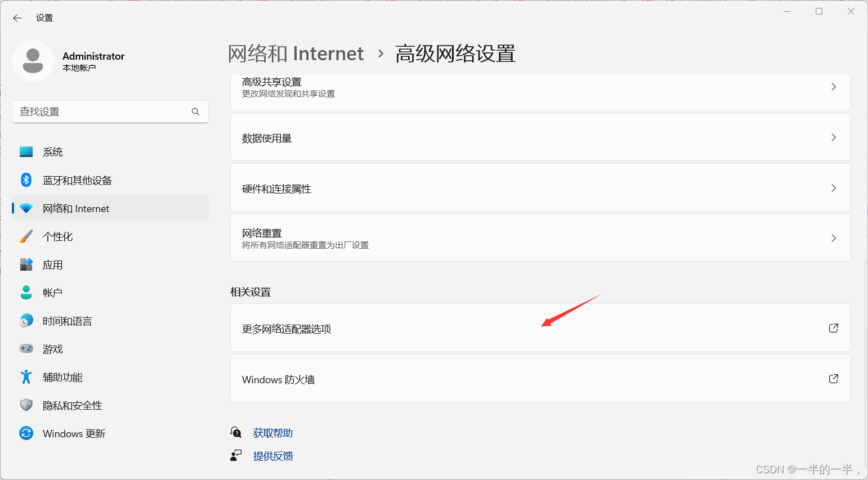This screenshot has width=868, height=480.
Task: Open 网络重置 using the right chevron
Action: 834,238
